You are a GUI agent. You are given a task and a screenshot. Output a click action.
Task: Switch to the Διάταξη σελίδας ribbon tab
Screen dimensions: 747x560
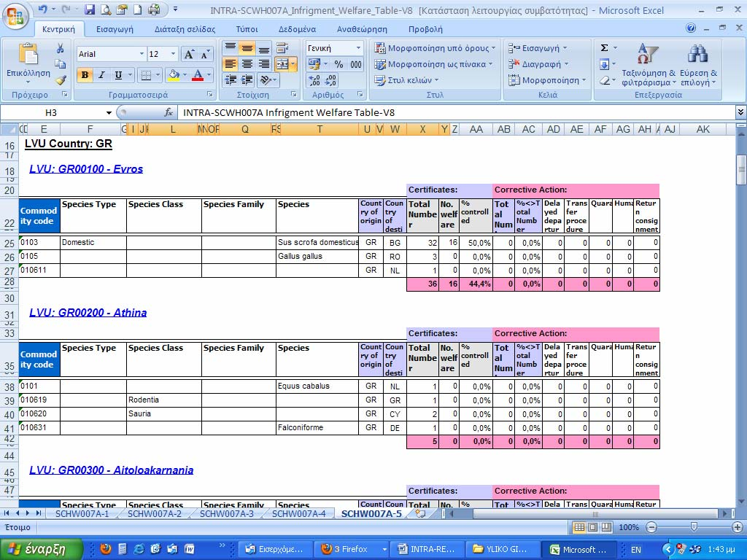click(x=185, y=29)
